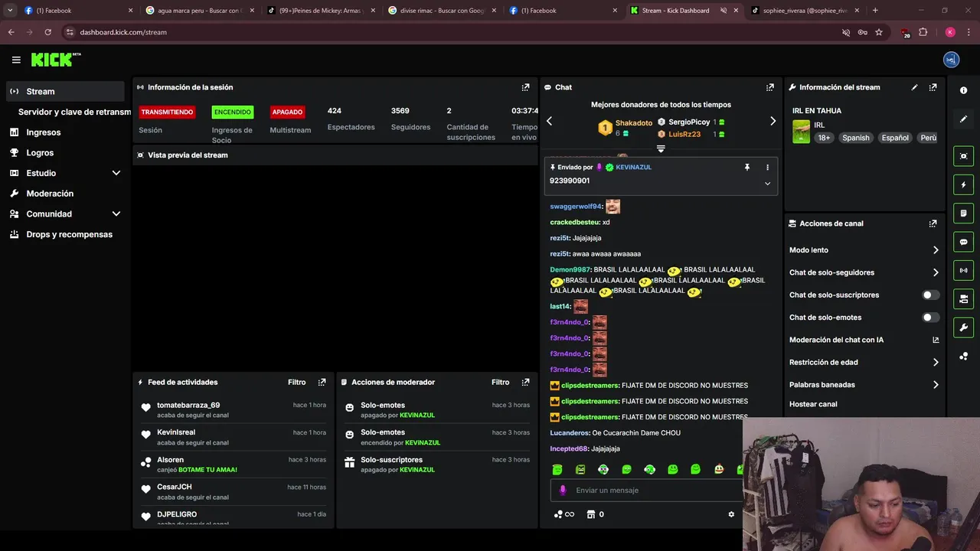The image size is (980, 551).
Task: Pop out the Chat panel
Action: [770, 87]
